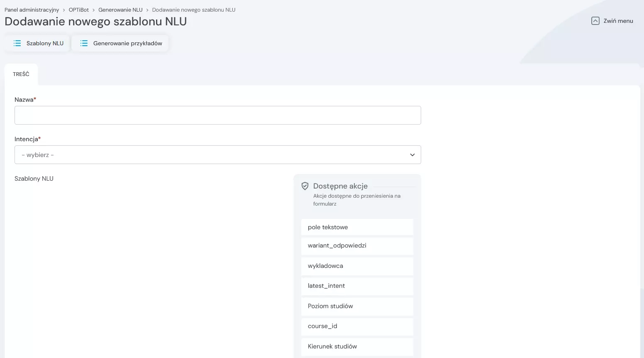
Task: Select the wykladowca action item
Action: coord(357,266)
